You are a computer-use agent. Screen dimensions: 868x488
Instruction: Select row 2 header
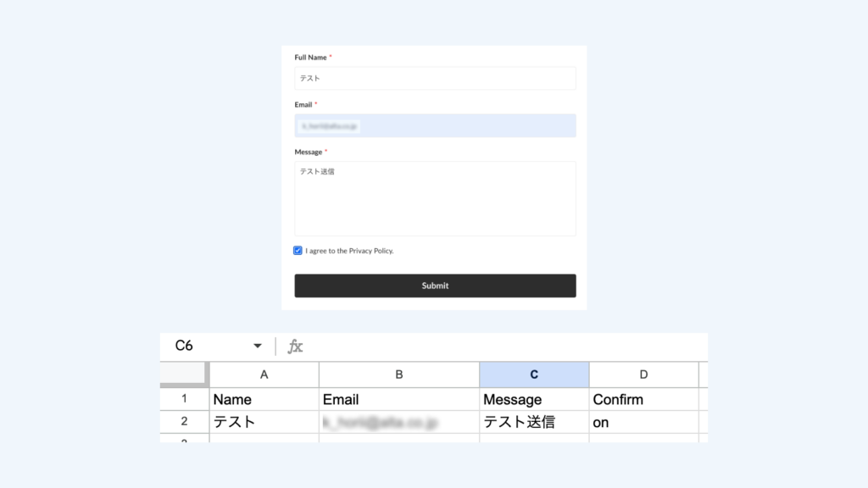[x=184, y=422]
